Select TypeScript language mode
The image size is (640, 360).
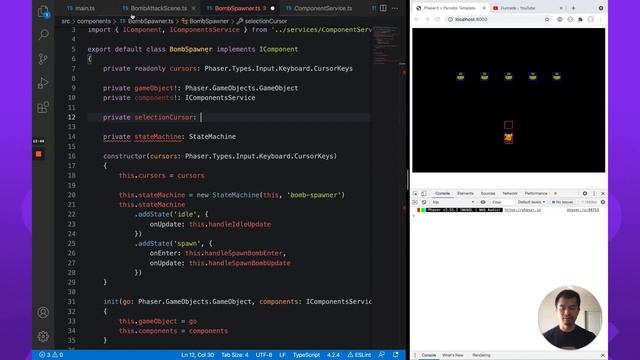(306, 355)
